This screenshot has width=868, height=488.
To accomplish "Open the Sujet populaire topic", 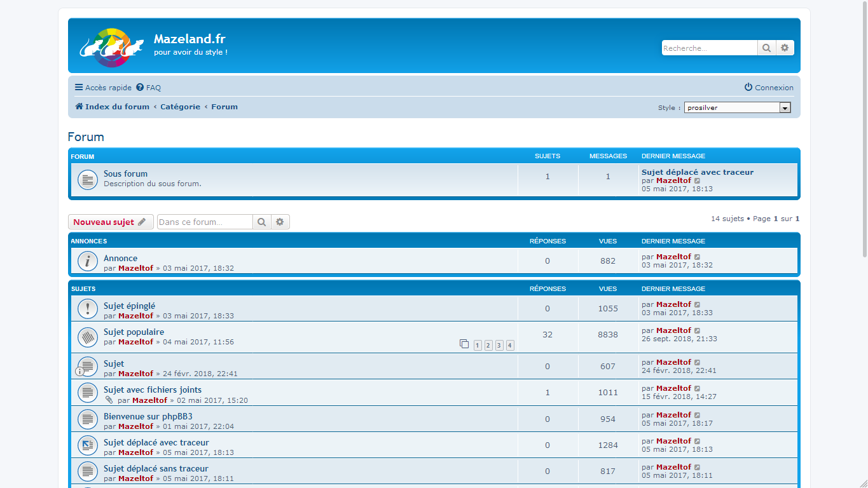I will pyautogui.click(x=134, y=332).
